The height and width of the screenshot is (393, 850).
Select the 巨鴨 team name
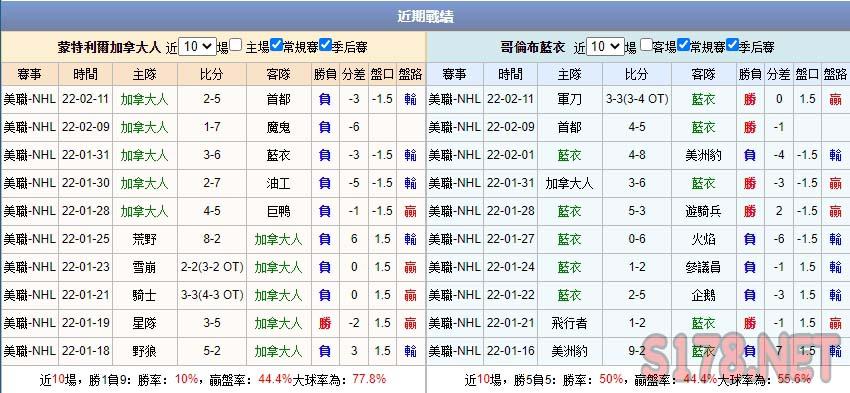point(279,211)
